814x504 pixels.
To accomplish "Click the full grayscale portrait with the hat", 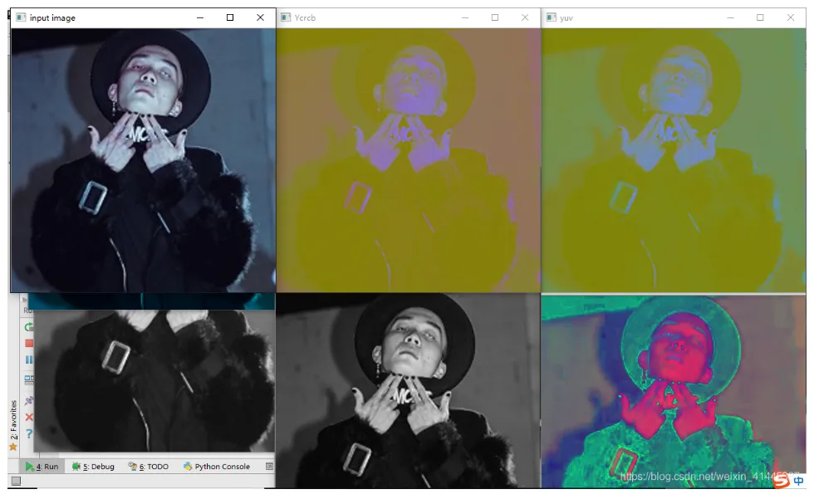I will coord(408,391).
